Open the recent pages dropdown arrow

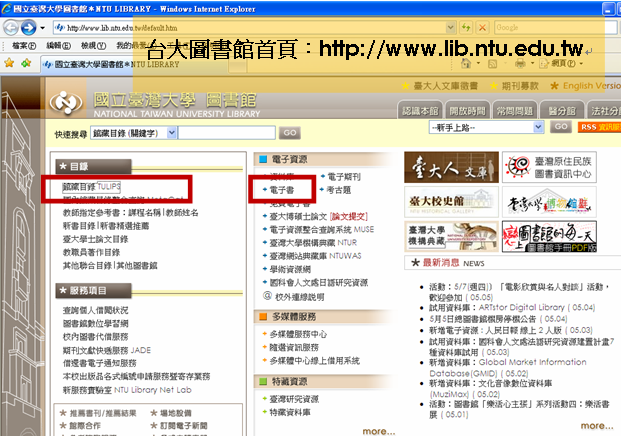tap(42, 28)
